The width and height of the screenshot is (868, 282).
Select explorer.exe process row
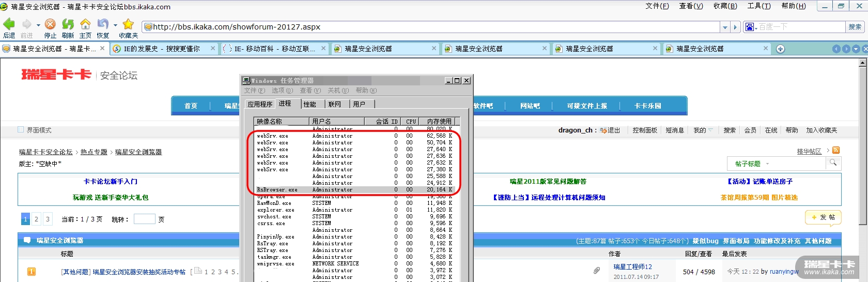tap(354, 210)
